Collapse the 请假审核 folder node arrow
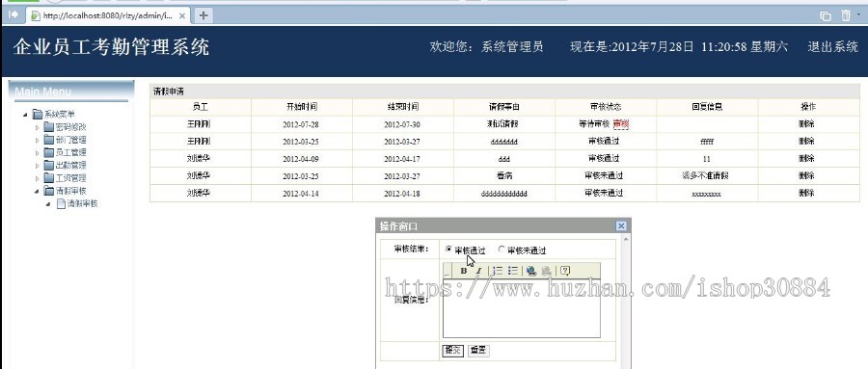The width and height of the screenshot is (868, 369). pos(37,192)
